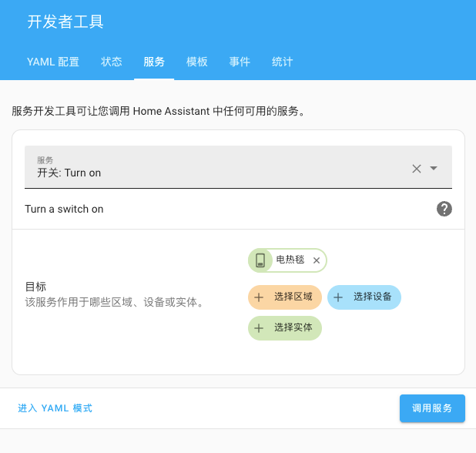This screenshot has width=476, height=453.
Task: Switch to the YAML 配置 tab
Action: (x=53, y=62)
